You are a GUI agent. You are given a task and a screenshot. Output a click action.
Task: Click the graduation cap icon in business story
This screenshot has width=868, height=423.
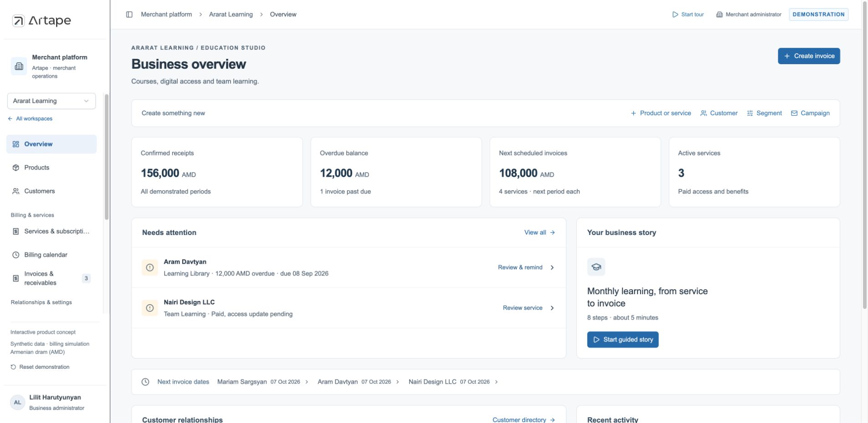(x=596, y=267)
